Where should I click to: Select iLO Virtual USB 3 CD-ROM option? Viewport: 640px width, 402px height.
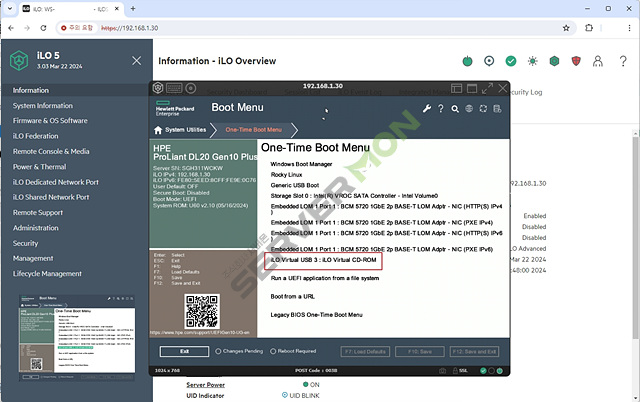323,260
